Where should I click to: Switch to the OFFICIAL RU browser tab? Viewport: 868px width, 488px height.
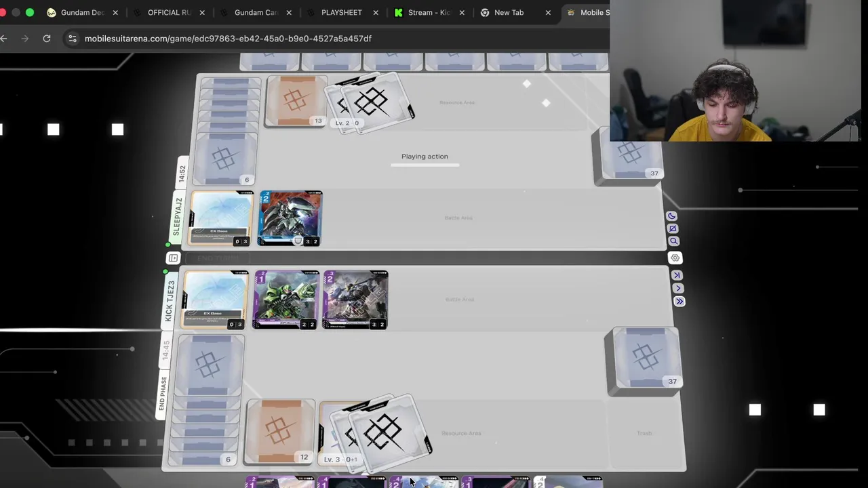click(x=169, y=12)
